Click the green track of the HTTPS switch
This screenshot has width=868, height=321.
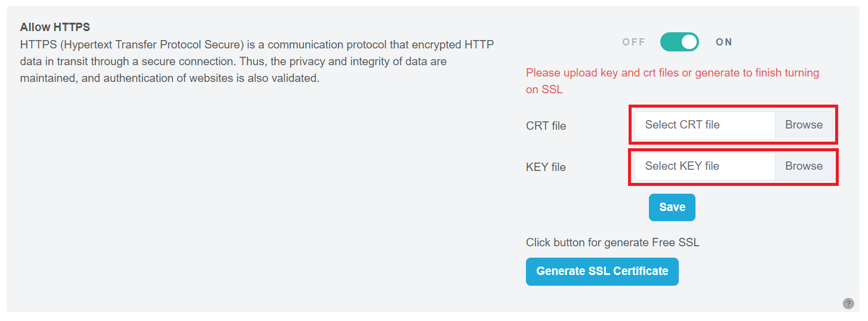pos(670,42)
